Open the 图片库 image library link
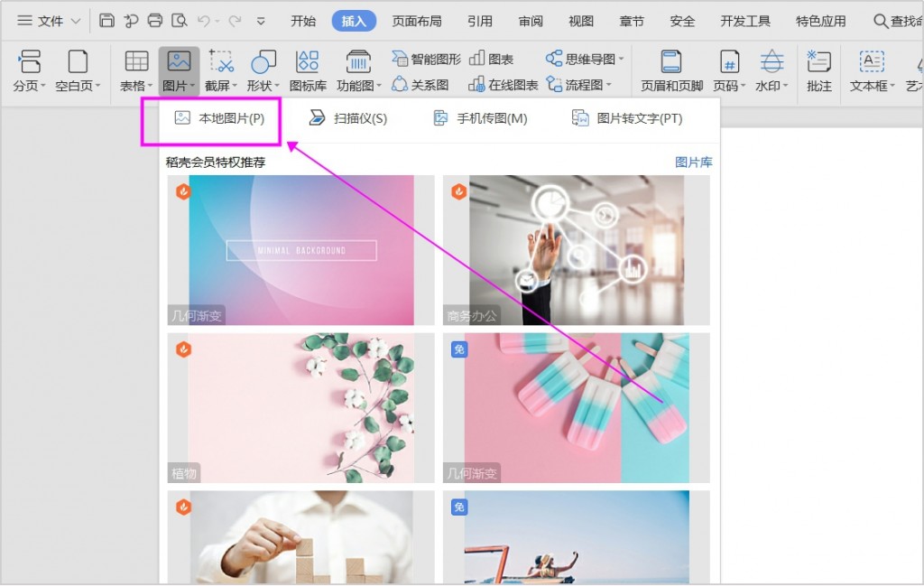924x586 pixels. (694, 163)
